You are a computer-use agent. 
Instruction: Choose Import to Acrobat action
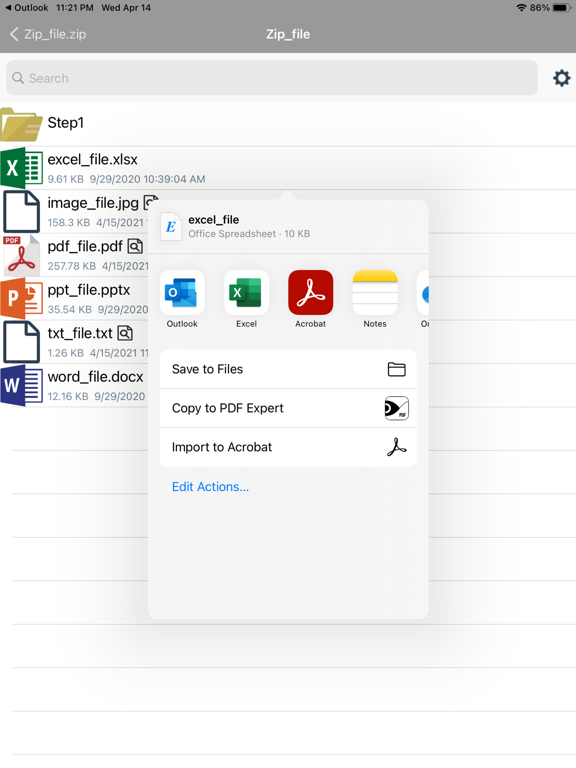point(288,447)
